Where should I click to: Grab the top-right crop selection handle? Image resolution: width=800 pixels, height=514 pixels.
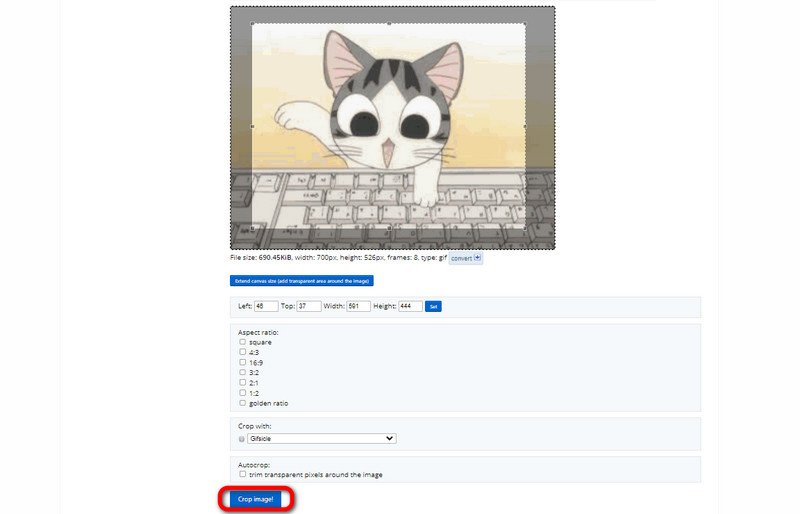525,23
